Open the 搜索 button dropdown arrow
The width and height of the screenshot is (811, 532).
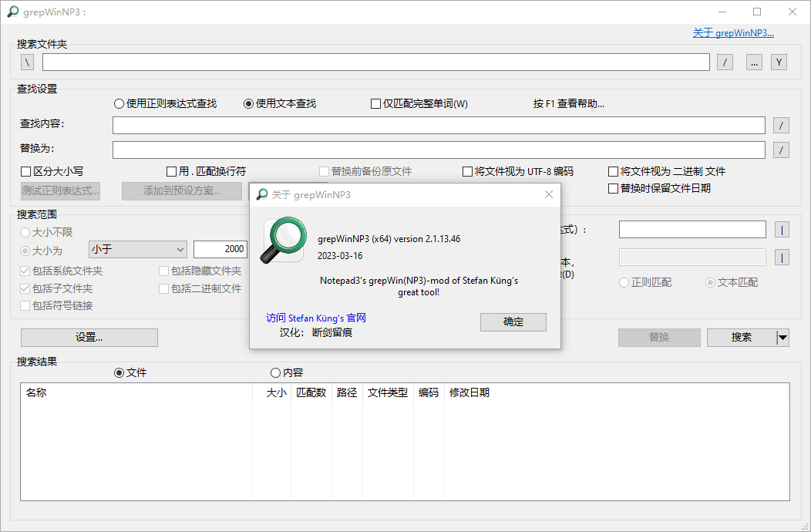tap(781, 337)
